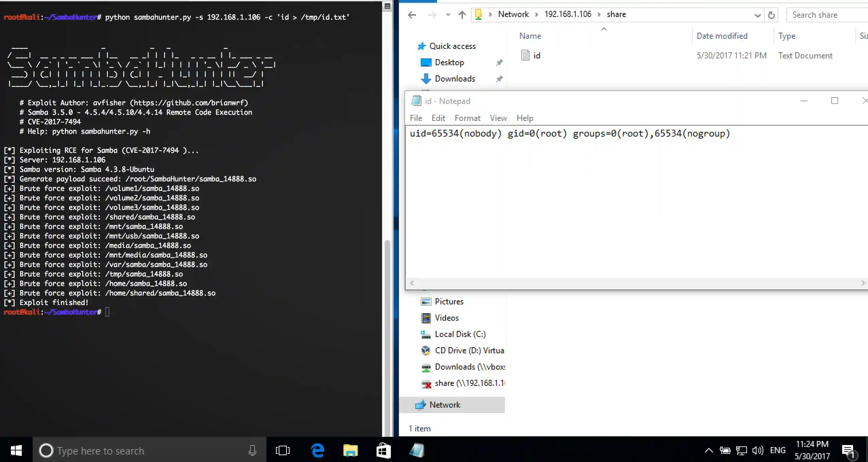Sort files by Date modified column
Viewport: 868px width, 462px height.
tap(722, 36)
